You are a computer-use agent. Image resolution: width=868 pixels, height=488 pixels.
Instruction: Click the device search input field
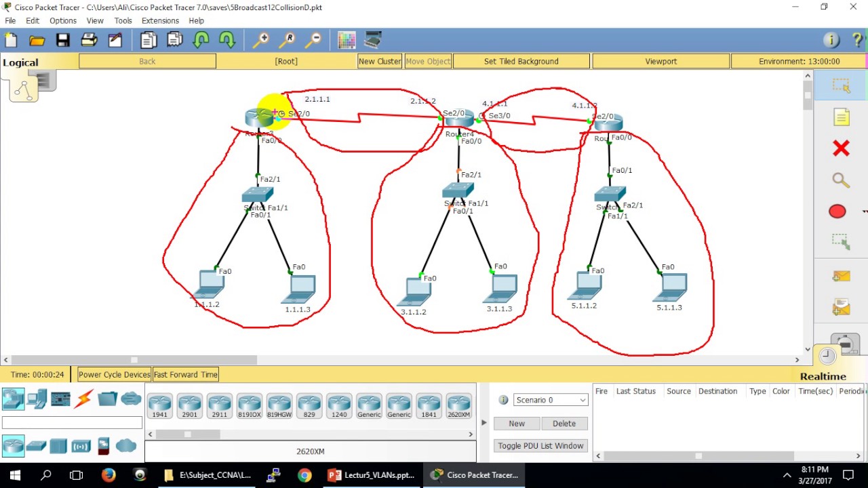[72, 423]
